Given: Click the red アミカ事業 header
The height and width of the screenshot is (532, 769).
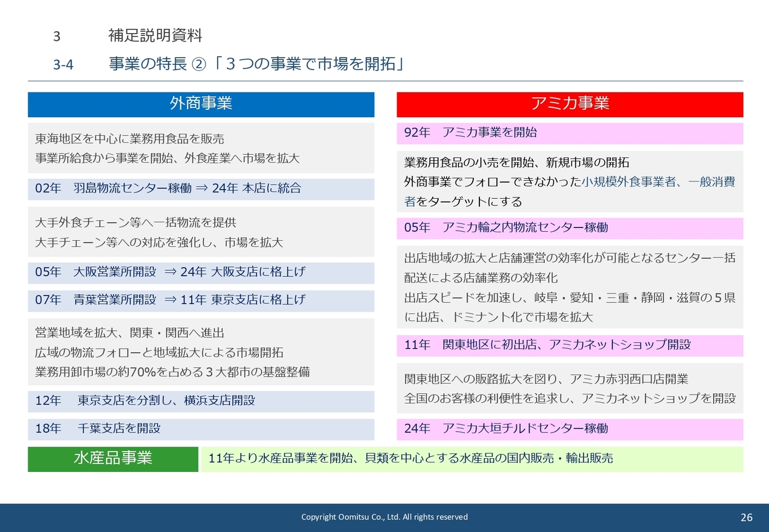Looking at the screenshot, I should pyautogui.click(x=570, y=104).
